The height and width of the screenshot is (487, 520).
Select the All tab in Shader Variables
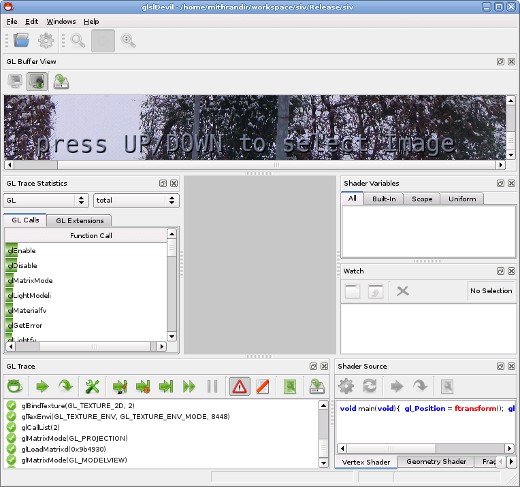(x=352, y=198)
